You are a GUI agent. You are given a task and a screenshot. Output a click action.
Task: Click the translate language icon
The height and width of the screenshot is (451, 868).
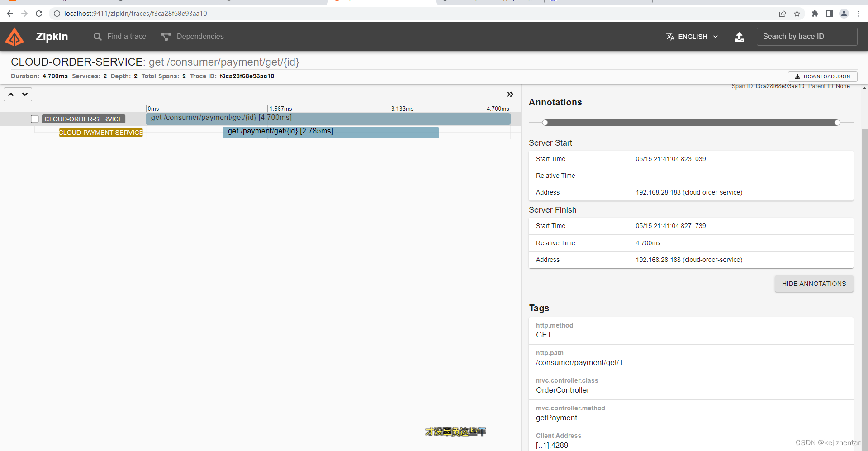(x=670, y=37)
